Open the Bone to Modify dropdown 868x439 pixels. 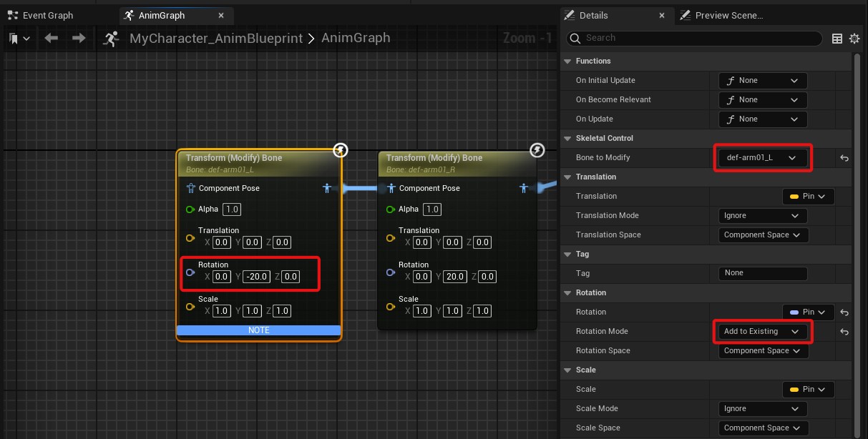(x=762, y=158)
